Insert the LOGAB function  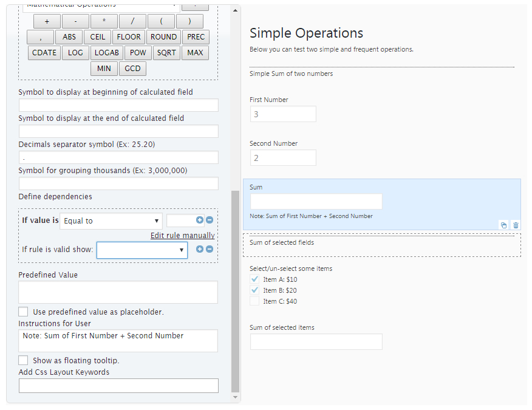pos(107,53)
